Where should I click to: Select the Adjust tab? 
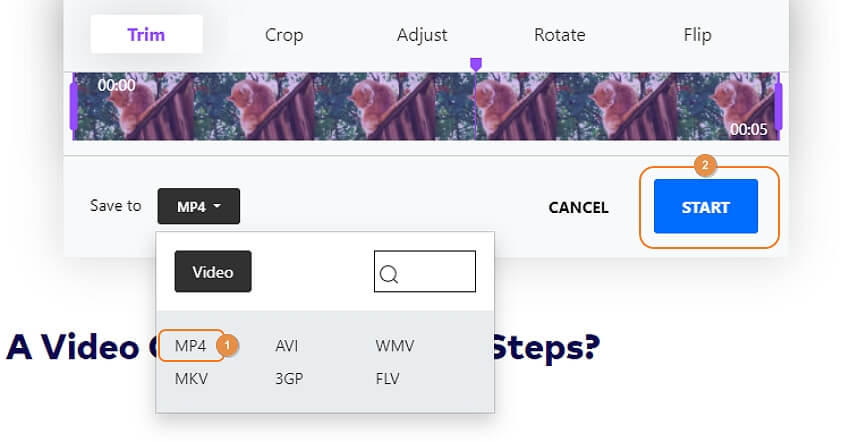[x=422, y=35]
